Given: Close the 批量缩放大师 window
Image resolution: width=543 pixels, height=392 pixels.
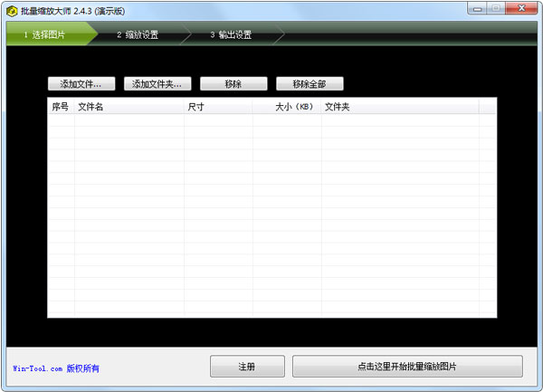Looking at the screenshot, I should [x=521, y=8].
